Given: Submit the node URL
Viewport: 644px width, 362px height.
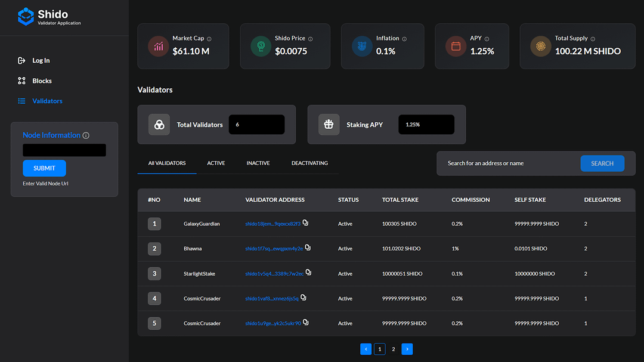Looking at the screenshot, I should (x=44, y=168).
